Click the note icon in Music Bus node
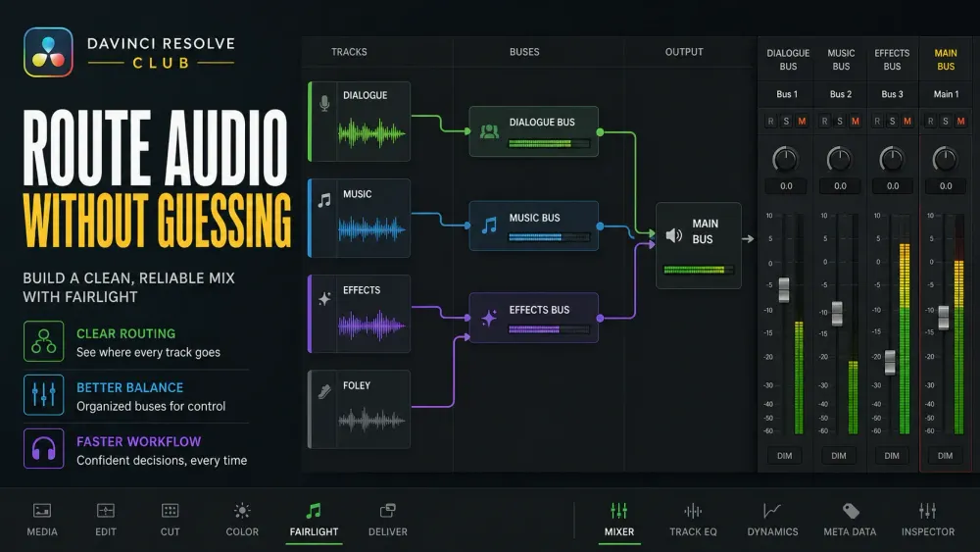980x552 pixels. [489, 226]
